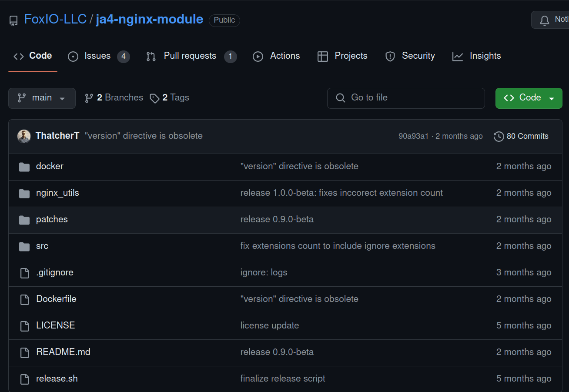Open the green Code dropdown button

(x=529, y=98)
